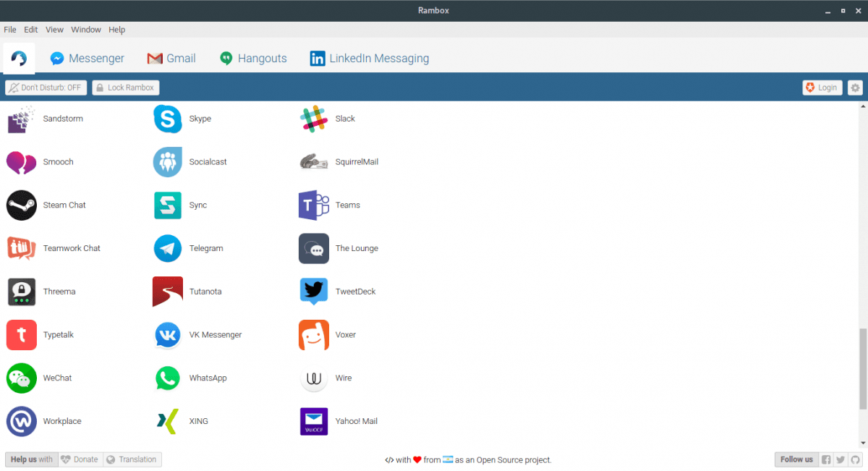Open the Translation link

132,459
